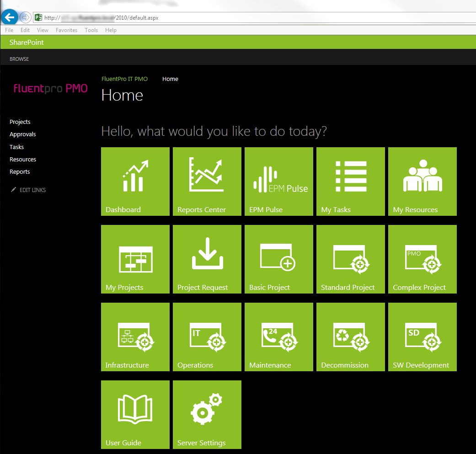This screenshot has height=454, width=476.
Task: Click the Project site favicon in address bar
Action: pyautogui.click(x=38, y=17)
